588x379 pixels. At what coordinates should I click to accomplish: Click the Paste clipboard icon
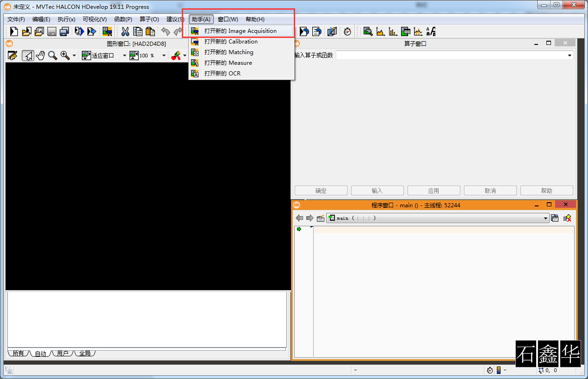150,31
